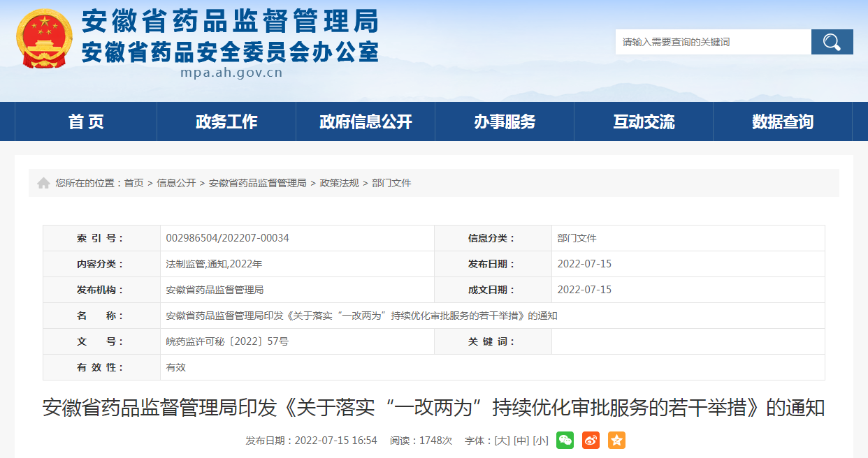Click the magnifier search icon
868x458 pixels.
pyautogui.click(x=832, y=41)
